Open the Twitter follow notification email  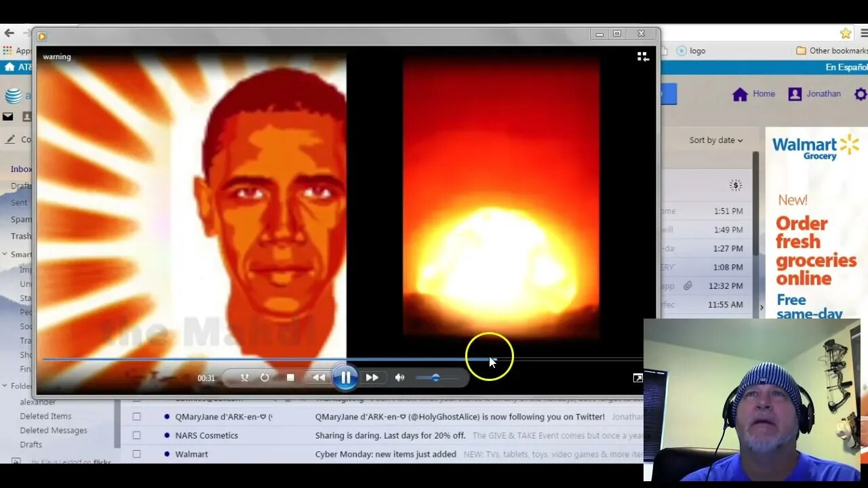click(460, 417)
